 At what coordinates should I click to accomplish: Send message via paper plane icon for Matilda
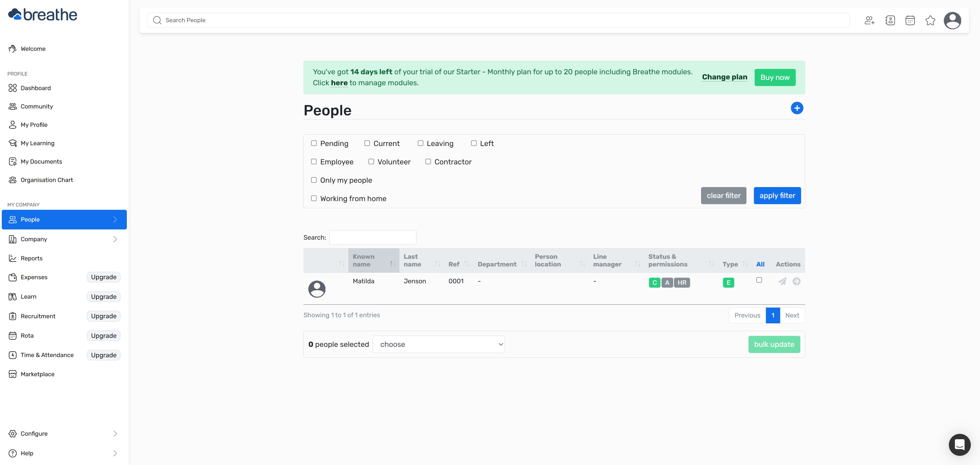782,282
